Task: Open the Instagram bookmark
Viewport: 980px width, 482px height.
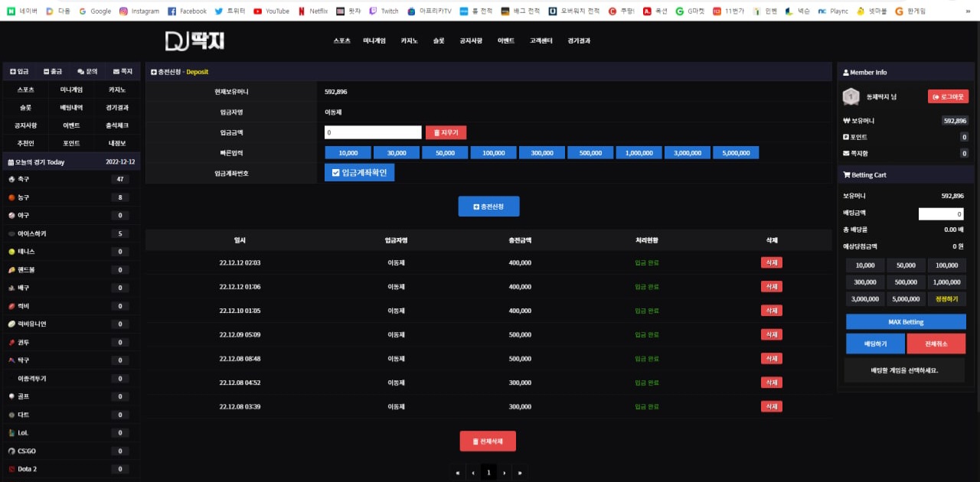Action: pyautogui.click(x=139, y=11)
